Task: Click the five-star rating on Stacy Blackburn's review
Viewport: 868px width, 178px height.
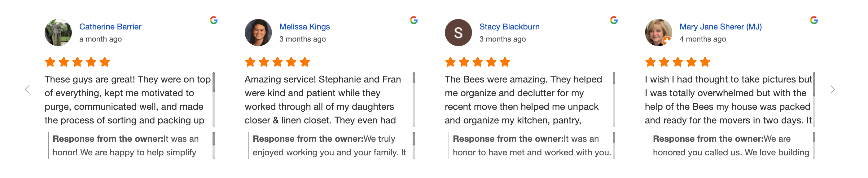Action: 477,62
